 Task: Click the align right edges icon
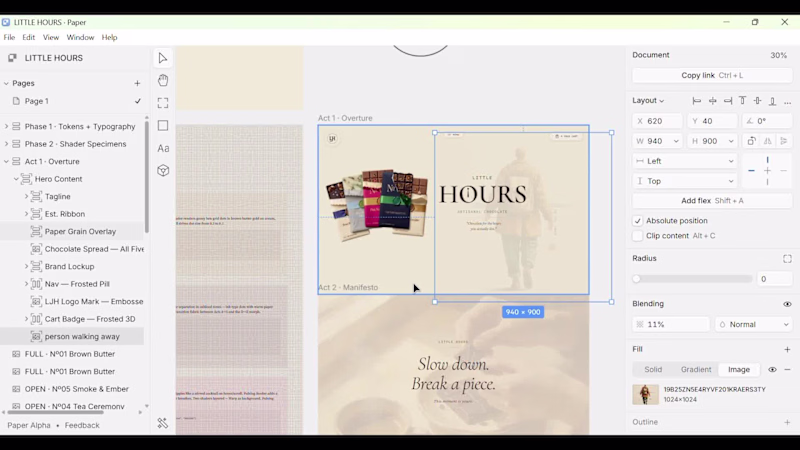point(728,101)
